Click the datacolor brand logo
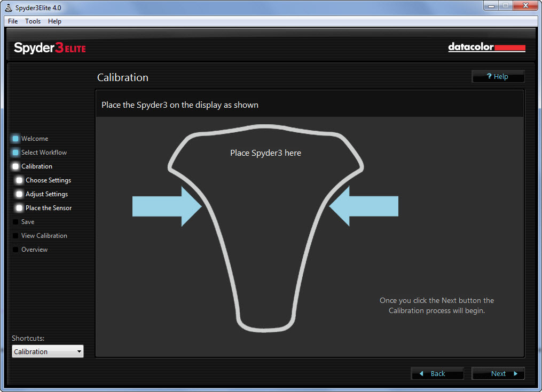 (x=486, y=48)
